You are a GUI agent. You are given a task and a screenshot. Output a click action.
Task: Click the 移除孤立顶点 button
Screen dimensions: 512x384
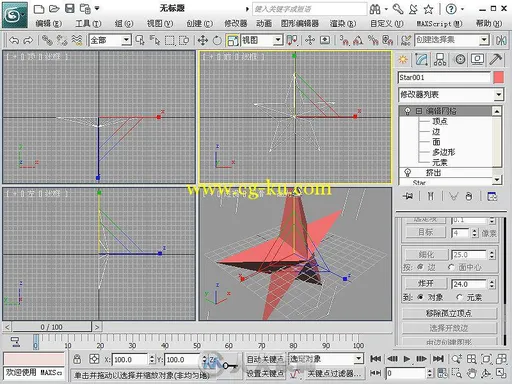coord(449,313)
